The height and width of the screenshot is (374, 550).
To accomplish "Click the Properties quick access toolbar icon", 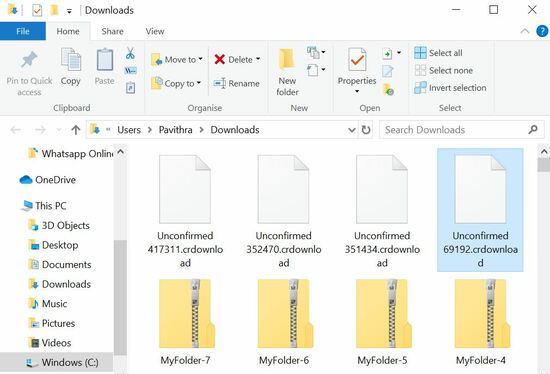I will [37, 10].
